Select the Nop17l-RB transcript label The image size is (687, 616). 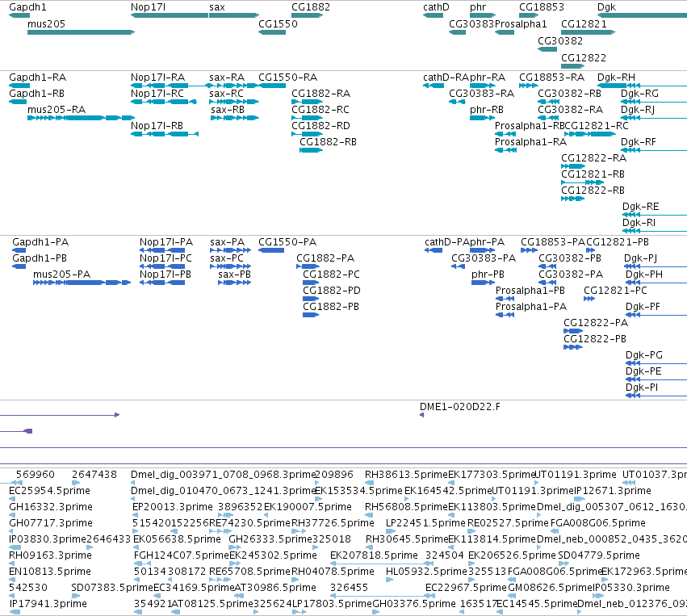[157, 126]
